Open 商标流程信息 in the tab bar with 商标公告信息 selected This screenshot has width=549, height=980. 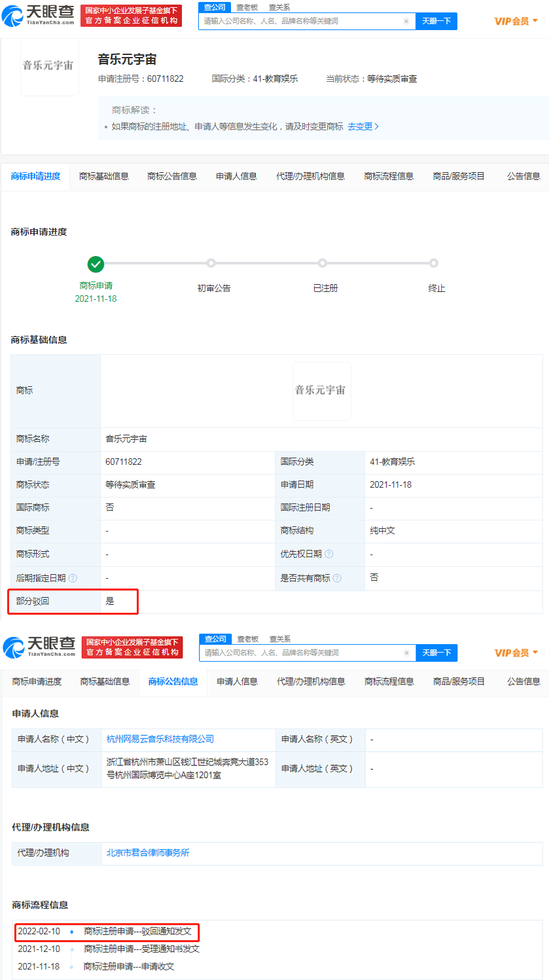pos(389,681)
